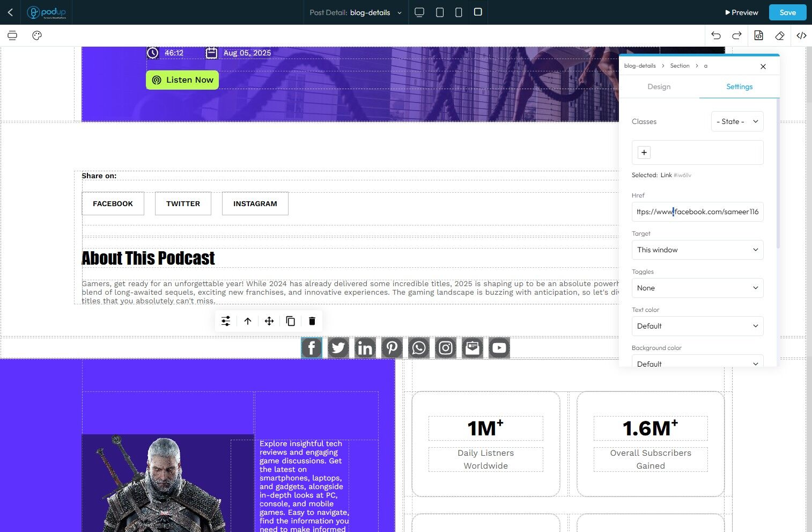
Task: Select the YouTube social icon
Action: click(x=499, y=348)
